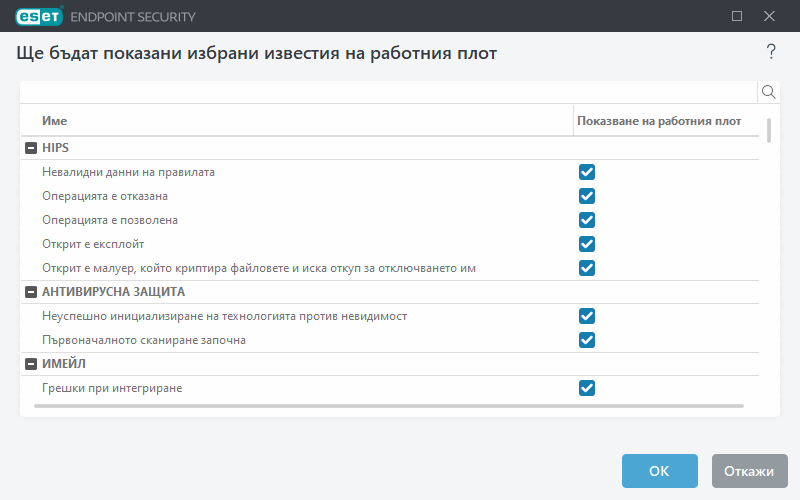Viewport: 800px width, 500px height.
Task: Close the ESET Endpoint Security dialog
Action: point(769,16)
